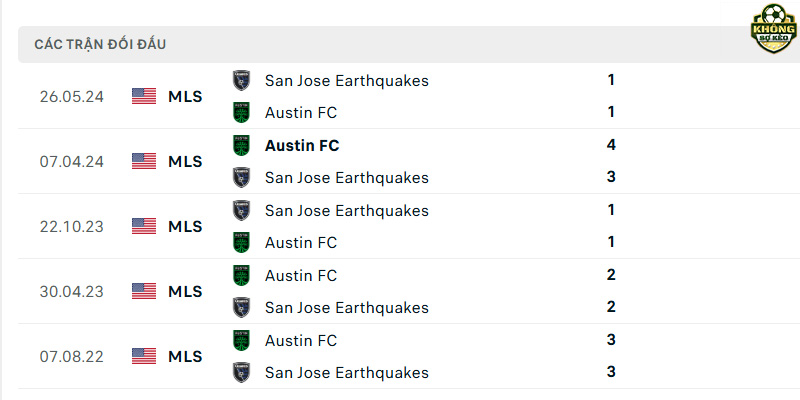
Task: Open bold Austin FC team name link
Action: click(302, 146)
